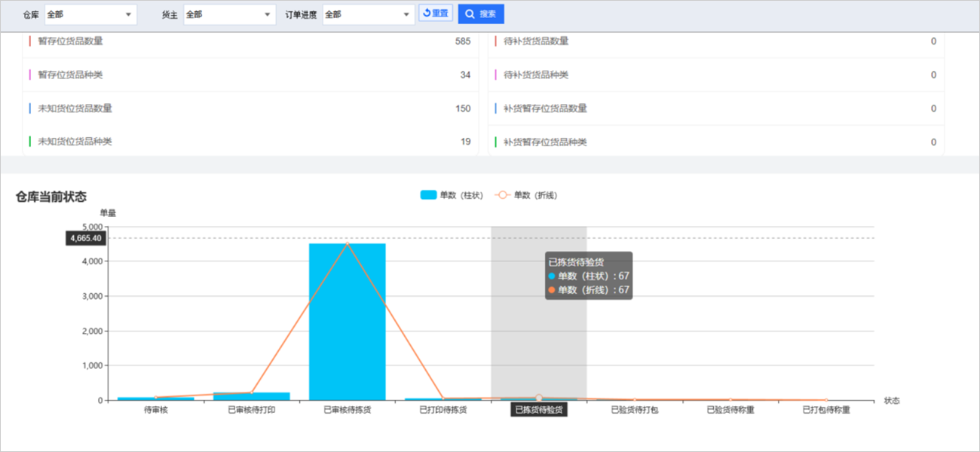Click the 已验货待打包 axis label
Screen dimensions: 980x452
pyautogui.click(x=634, y=411)
